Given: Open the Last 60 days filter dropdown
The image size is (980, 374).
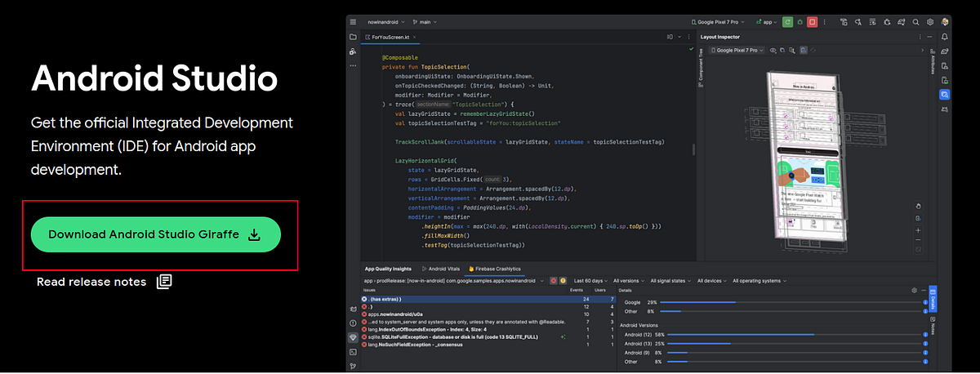Looking at the screenshot, I should 590,281.
